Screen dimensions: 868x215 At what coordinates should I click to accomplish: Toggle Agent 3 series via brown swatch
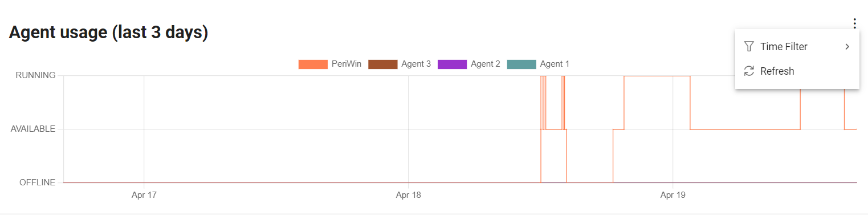[382, 64]
